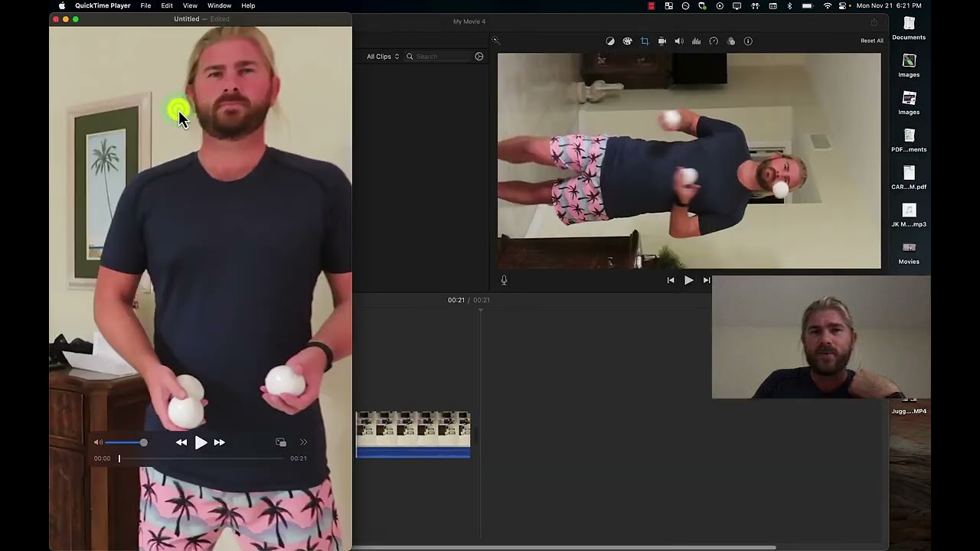Open the clip filter and audio effects tool
The width and height of the screenshot is (980, 551).
pyautogui.click(x=730, y=41)
